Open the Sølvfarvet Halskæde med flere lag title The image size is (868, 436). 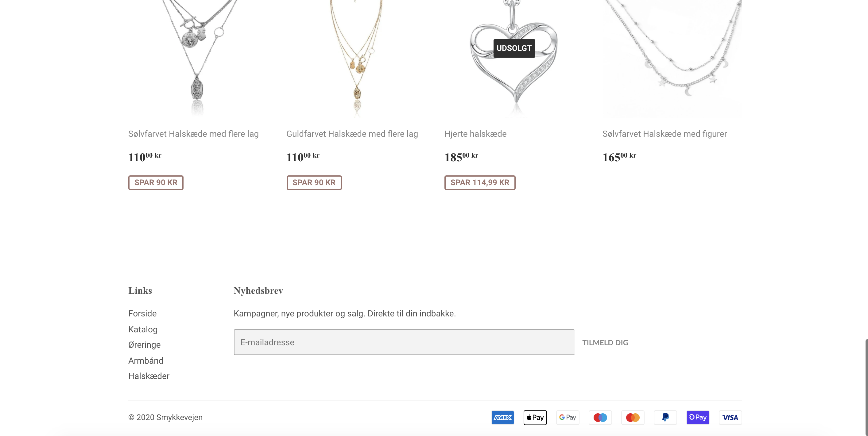point(193,134)
